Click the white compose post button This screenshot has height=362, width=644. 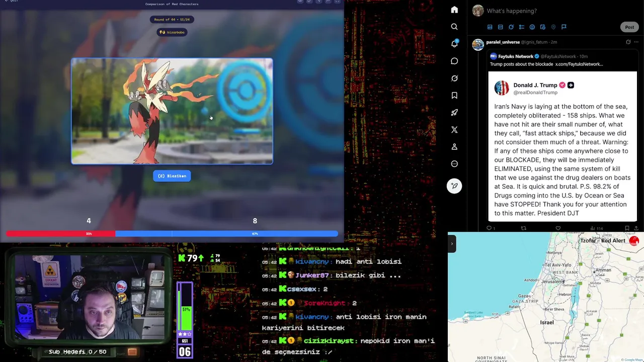(x=454, y=186)
